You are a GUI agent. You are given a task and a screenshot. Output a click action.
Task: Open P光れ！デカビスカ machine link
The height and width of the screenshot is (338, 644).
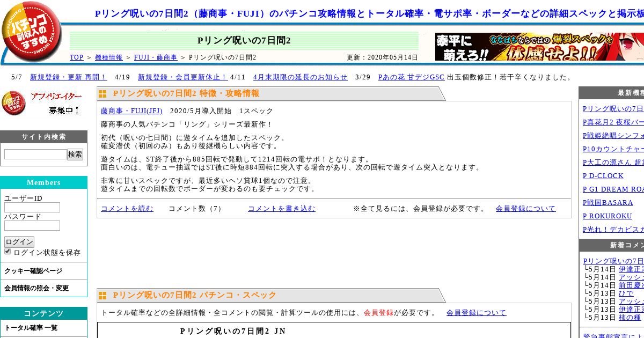pyautogui.click(x=613, y=230)
